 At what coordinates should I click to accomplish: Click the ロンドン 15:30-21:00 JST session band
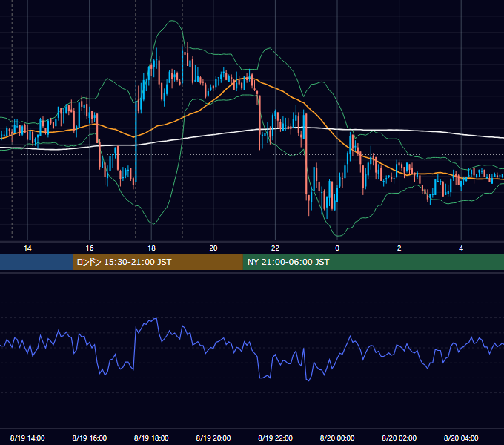tap(157, 262)
